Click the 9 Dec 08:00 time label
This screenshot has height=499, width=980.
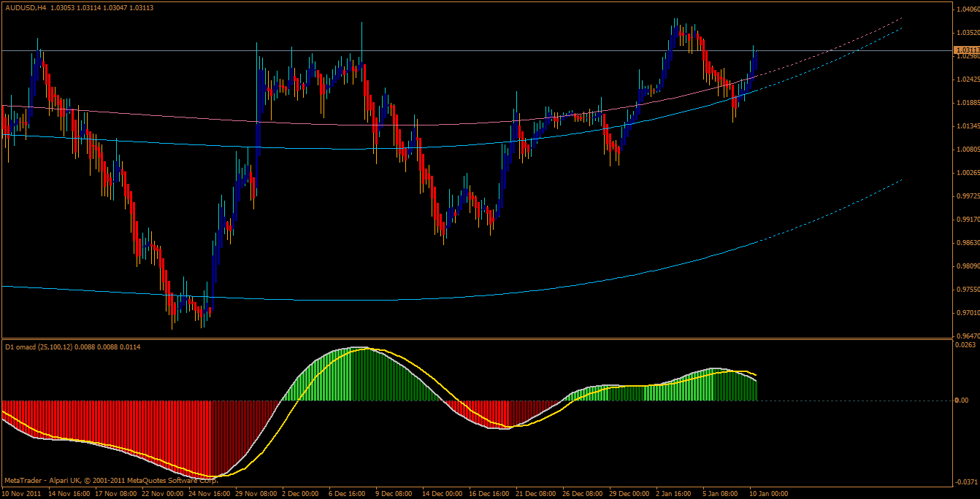394,494
